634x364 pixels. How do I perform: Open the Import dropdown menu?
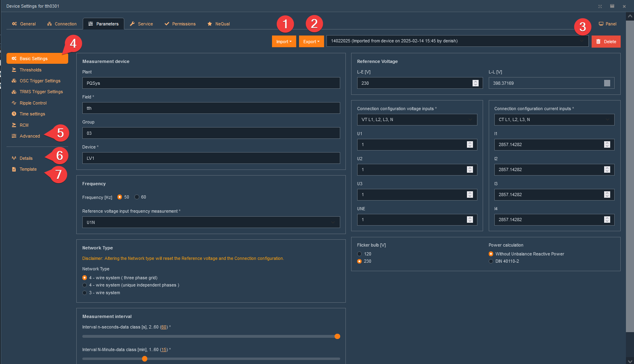click(284, 42)
